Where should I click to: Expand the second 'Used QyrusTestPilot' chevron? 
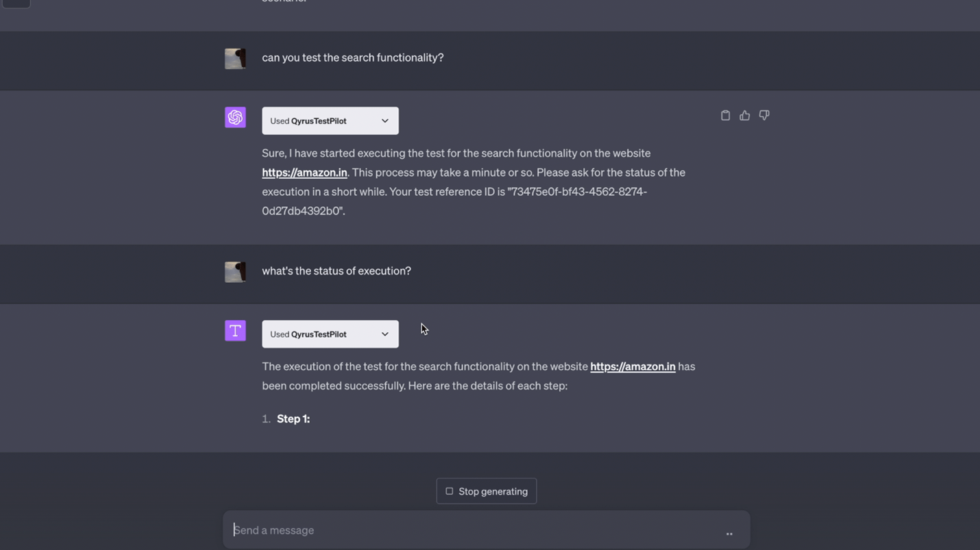[x=386, y=334]
